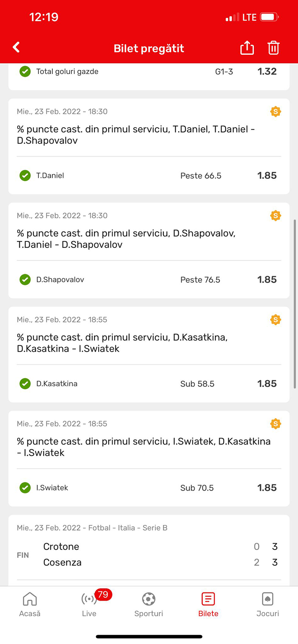Tap orange badge on D.Shapovalov bet card
Viewport: 298px width, 644px height.
point(275,216)
